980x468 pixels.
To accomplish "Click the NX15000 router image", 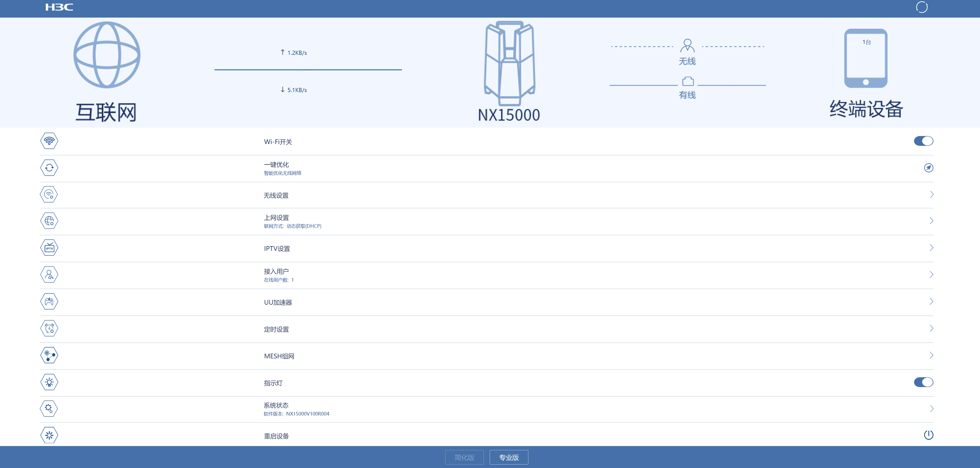I will [509, 63].
